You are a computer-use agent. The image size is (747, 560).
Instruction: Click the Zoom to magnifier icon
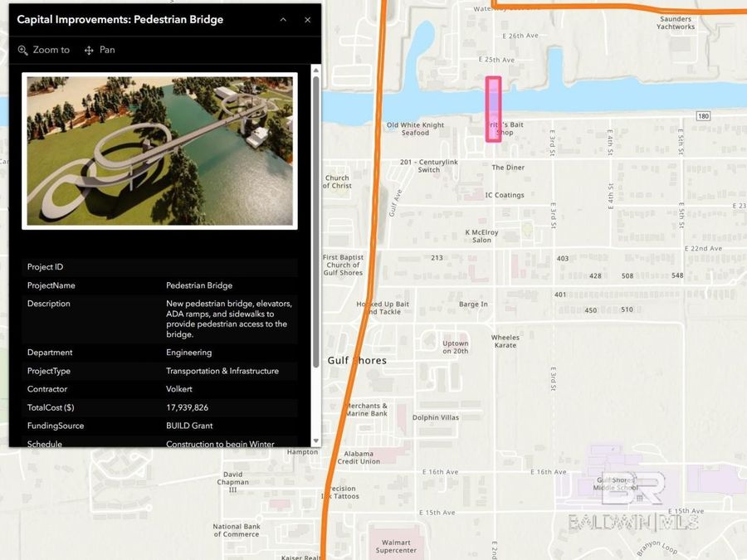click(23, 51)
